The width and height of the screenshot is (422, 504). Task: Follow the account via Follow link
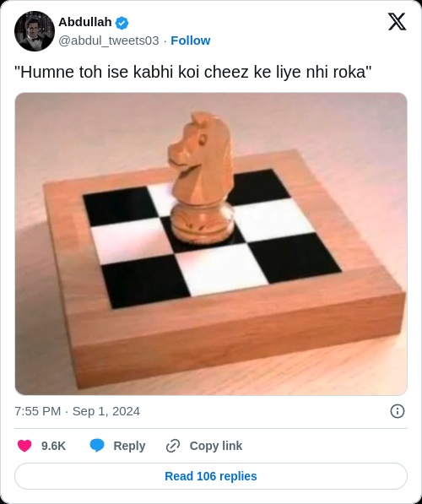(x=190, y=41)
